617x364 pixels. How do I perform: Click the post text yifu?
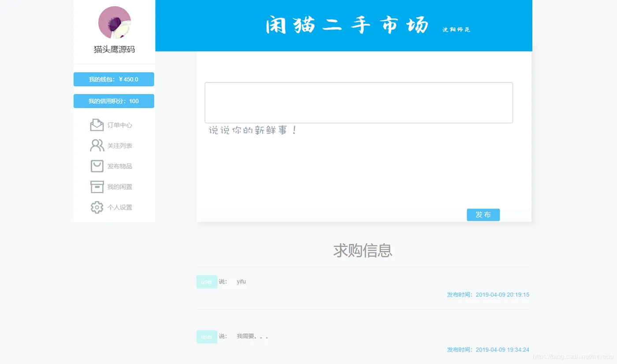pos(242,282)
